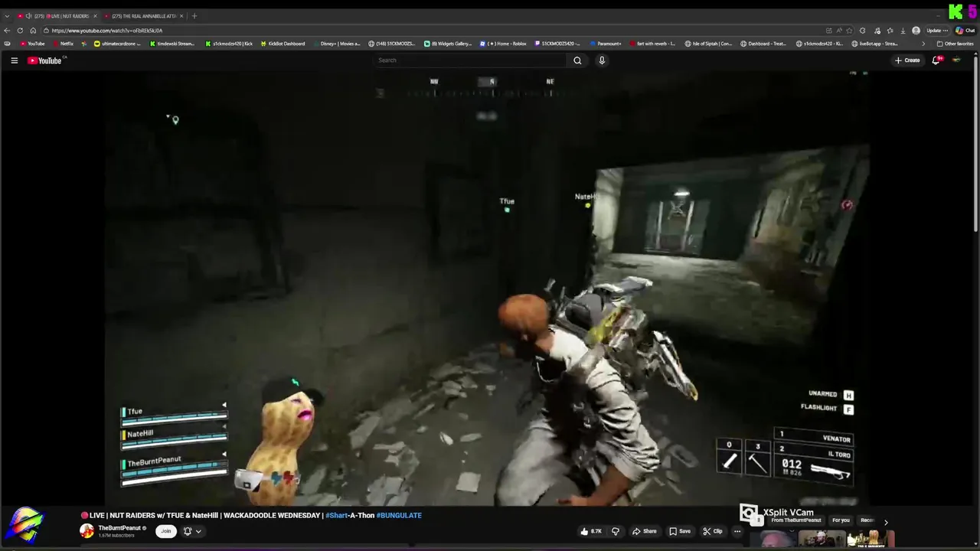Go back with the browser back arrow
Viewport: 980px width, 551px height.
pos(8,31)
